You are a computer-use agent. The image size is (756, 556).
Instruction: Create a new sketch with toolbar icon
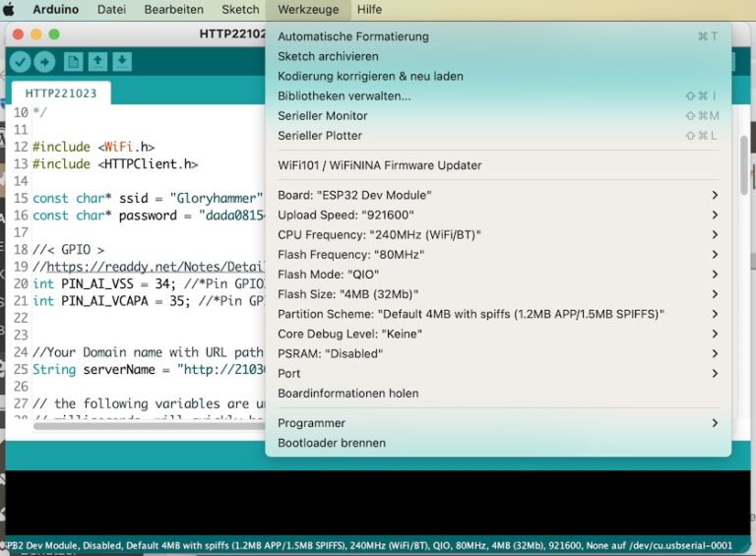(x=74, y=62)
